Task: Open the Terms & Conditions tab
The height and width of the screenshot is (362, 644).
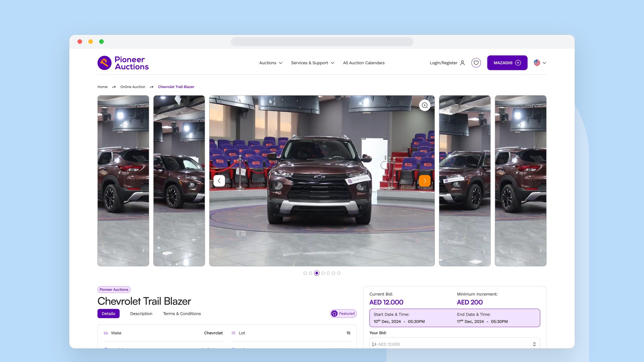Action: (182, 314)
